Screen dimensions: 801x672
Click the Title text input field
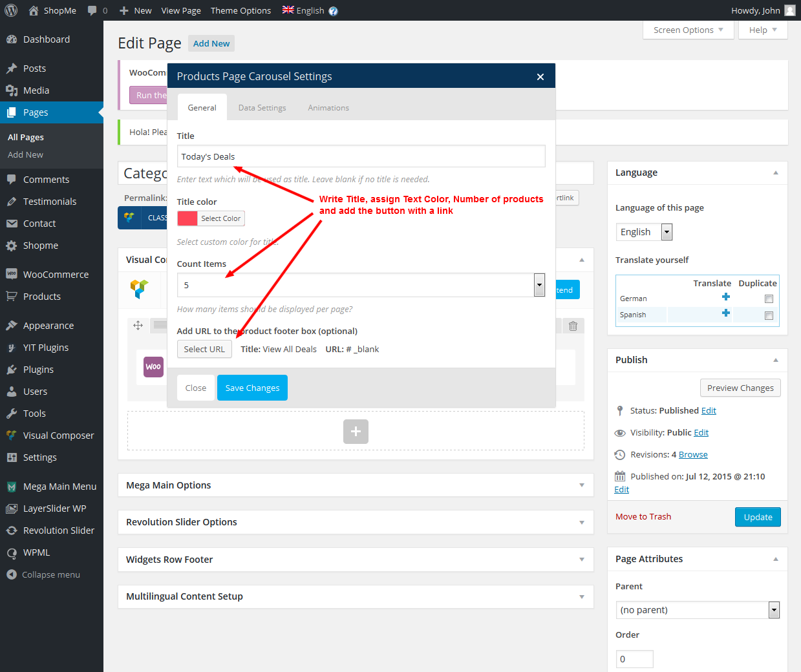[x=361, y=156]
